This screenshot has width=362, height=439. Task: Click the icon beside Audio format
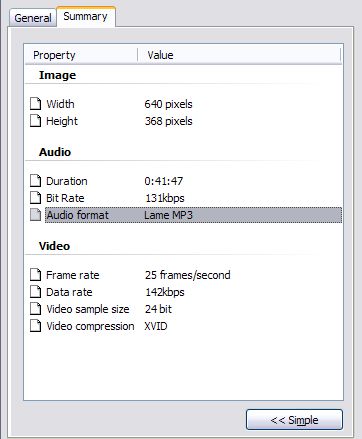click(36, 215)
